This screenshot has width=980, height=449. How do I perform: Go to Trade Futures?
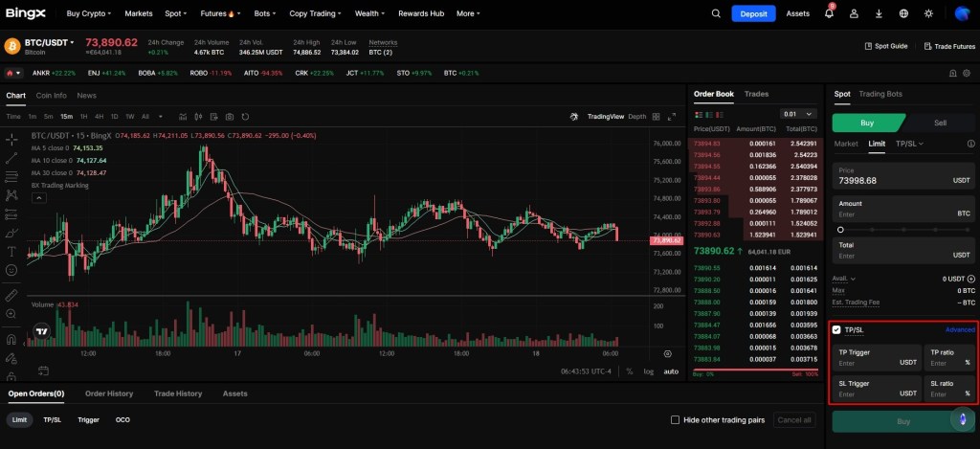point(949,46)
